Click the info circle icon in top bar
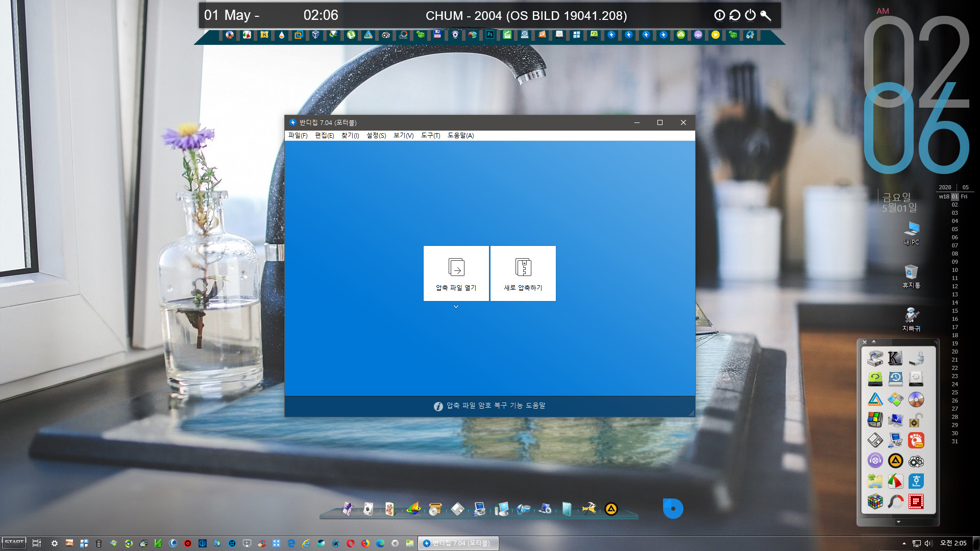 [719, 15]
